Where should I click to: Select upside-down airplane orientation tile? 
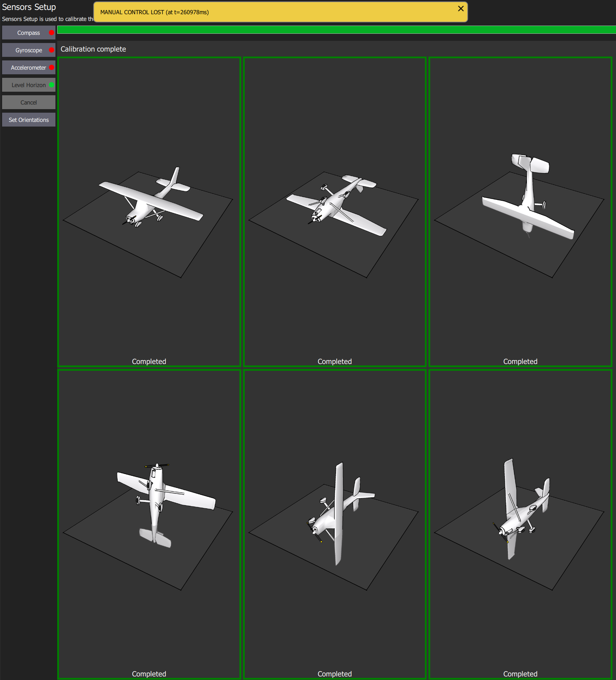tap(335, 212)
